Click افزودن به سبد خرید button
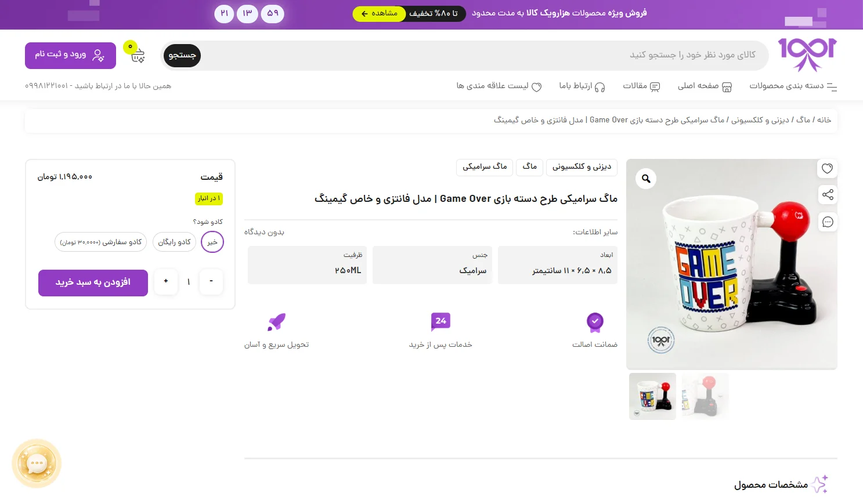 [x=93, y=282]
